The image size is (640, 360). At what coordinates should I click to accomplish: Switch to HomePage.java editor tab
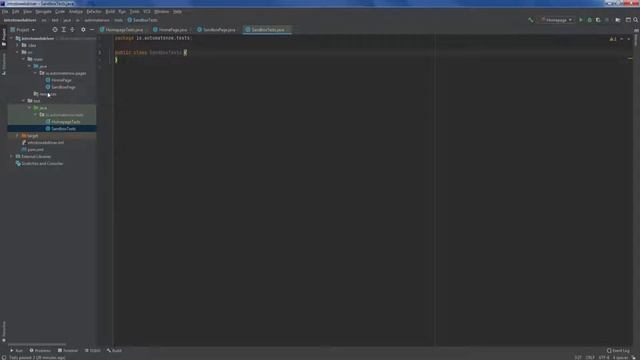coord(171,30)
